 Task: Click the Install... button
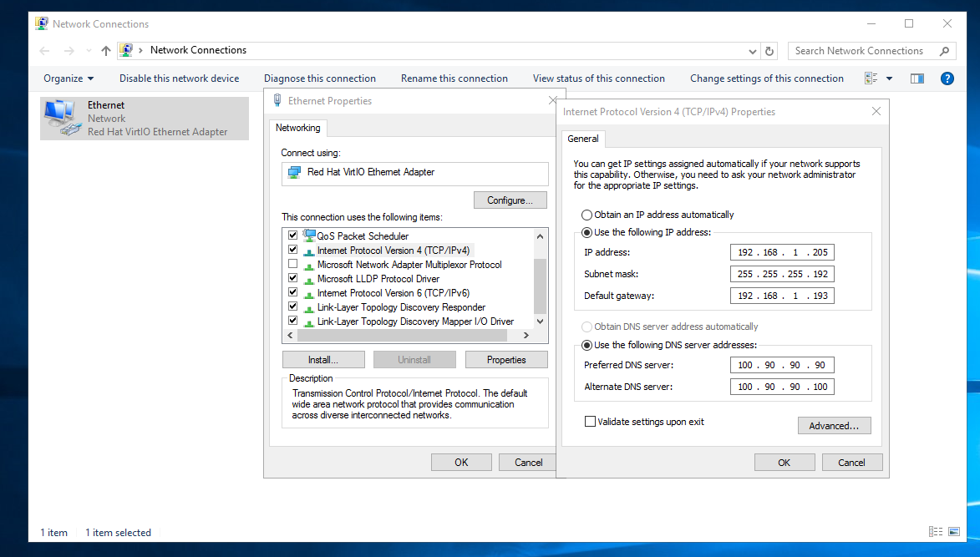pyautogui.click(x=323, y=360)
